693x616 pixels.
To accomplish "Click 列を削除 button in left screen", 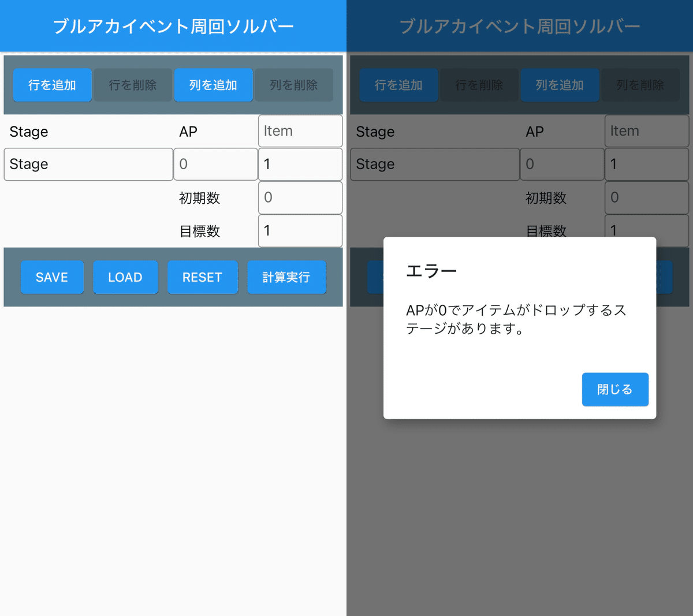I will (294, 85).
